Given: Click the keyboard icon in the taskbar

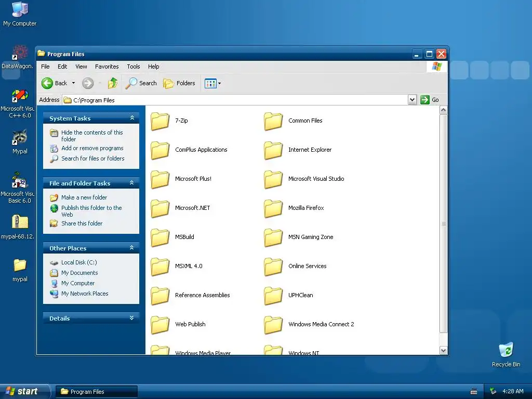Looking at the screenshot, I should [x=474, y=392].
